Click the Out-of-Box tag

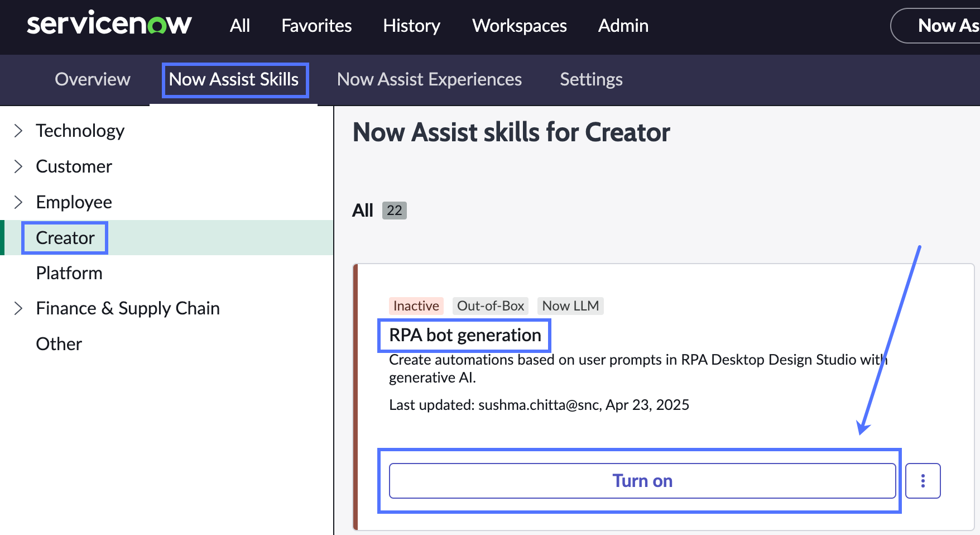pos(491,306)
